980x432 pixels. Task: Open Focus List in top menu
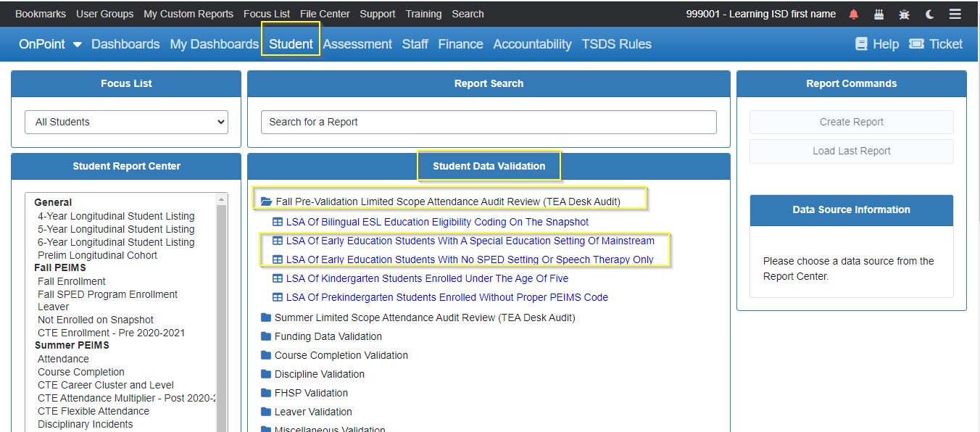pyautogui.click(x=267, y=14)
